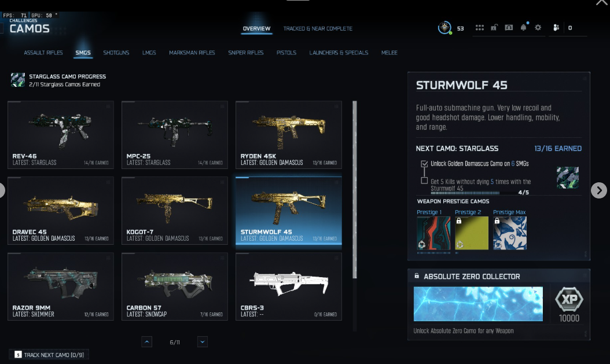Click the 13/16 Earned text

pos(558,149)
